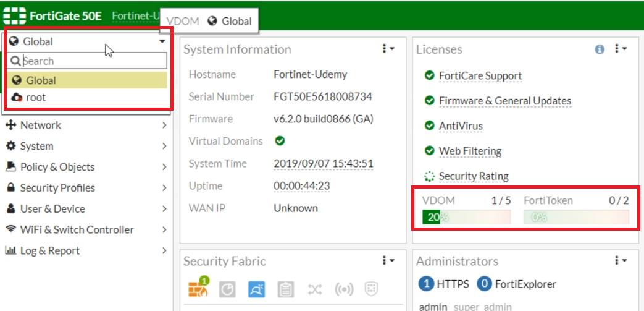Screen dimensions: 644x311
Task: Open Security Profiles menu
Action: pos(86,188)
